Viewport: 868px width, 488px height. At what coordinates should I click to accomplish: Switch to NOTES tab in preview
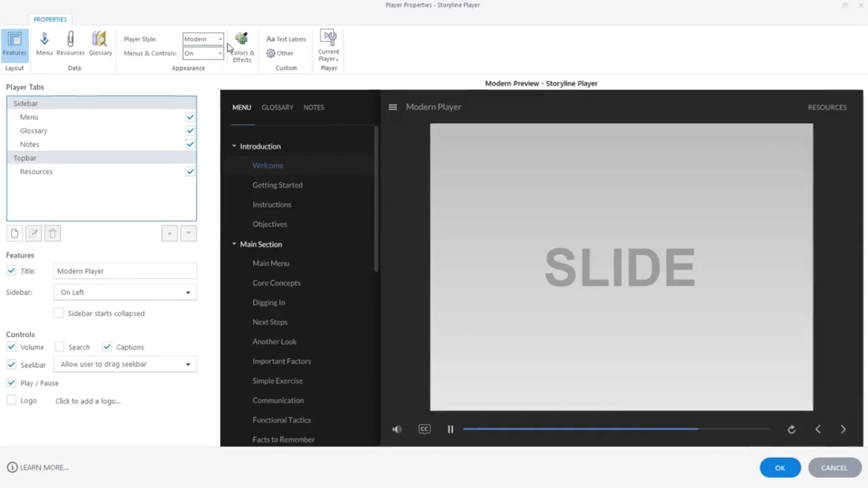313,108
